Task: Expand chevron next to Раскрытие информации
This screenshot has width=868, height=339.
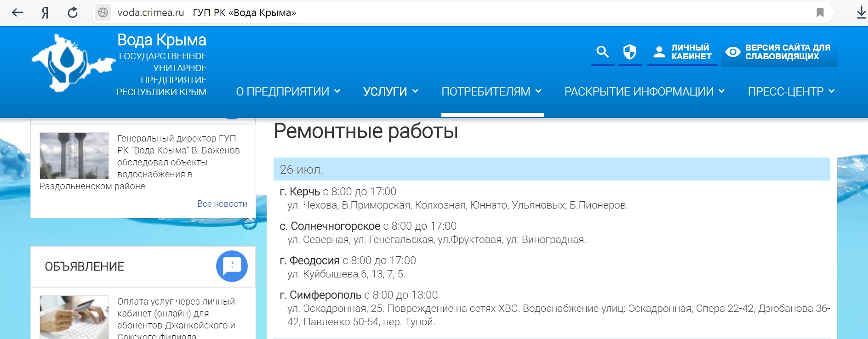Action: pyautogui.click(x=722, y=91)
